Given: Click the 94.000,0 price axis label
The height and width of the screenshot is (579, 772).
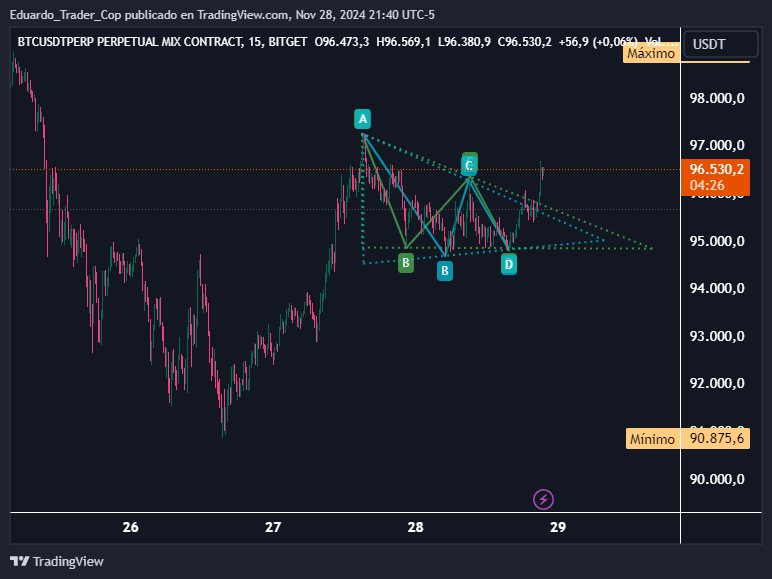Looking at the screenshot, I should (x=717, y=288).
